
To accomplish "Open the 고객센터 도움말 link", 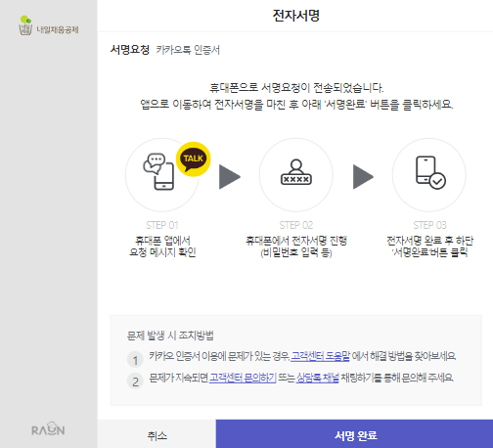I will (x=320, y=356).
